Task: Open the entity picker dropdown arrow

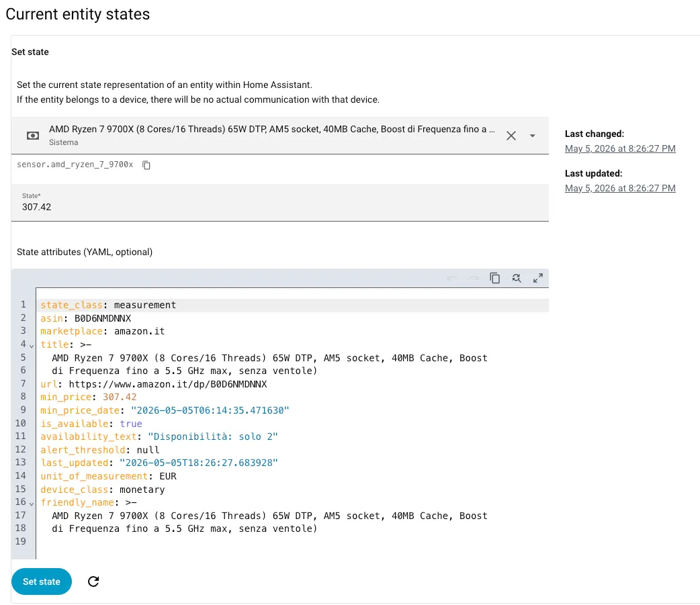Action: (532, 136)
